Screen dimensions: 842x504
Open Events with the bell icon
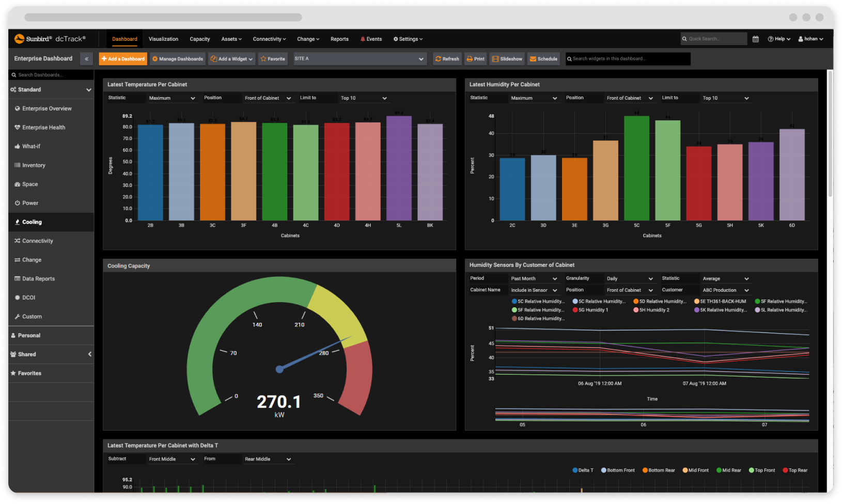click(371, 39)
